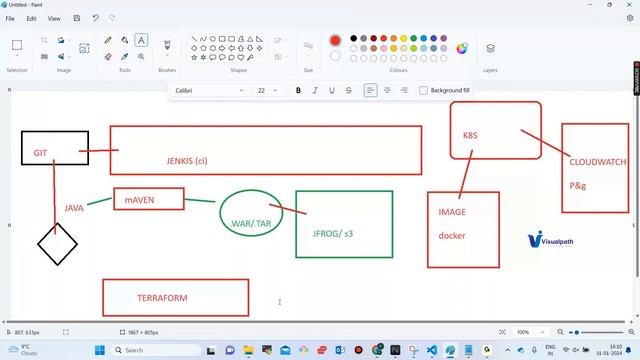Activate the Text tool

point(141,40)
